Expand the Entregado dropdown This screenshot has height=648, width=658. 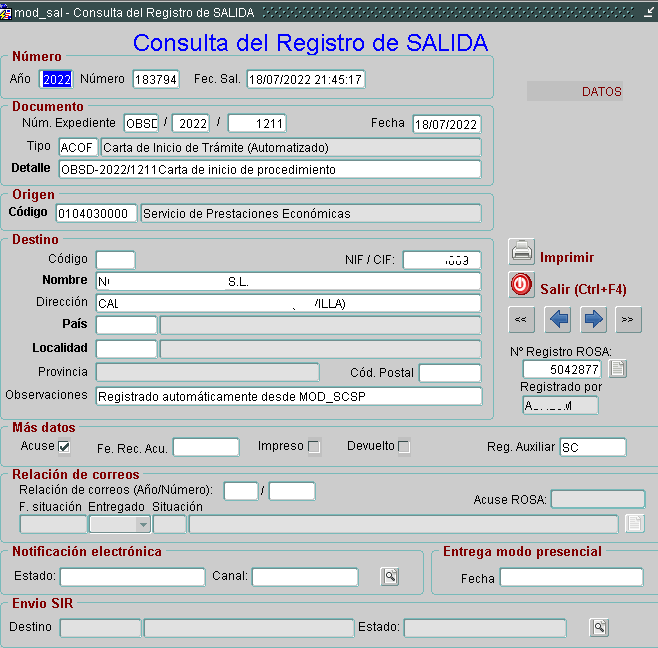[x=143, y=524]
